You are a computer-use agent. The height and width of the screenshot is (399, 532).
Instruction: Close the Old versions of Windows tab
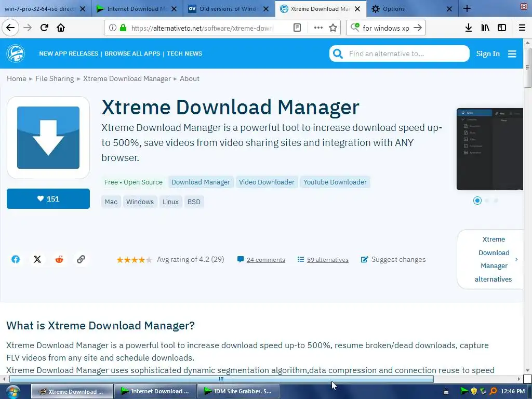click(x=266, y=9)
